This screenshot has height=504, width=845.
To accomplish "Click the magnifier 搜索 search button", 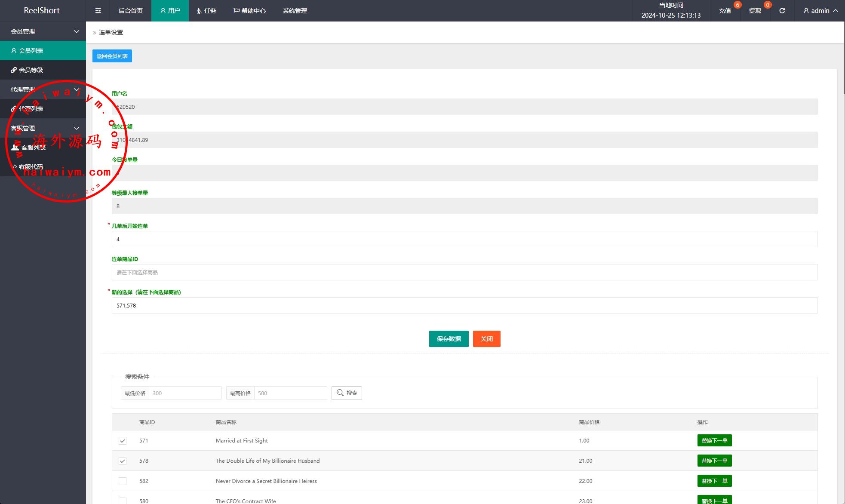I will [x=347, y=393].
